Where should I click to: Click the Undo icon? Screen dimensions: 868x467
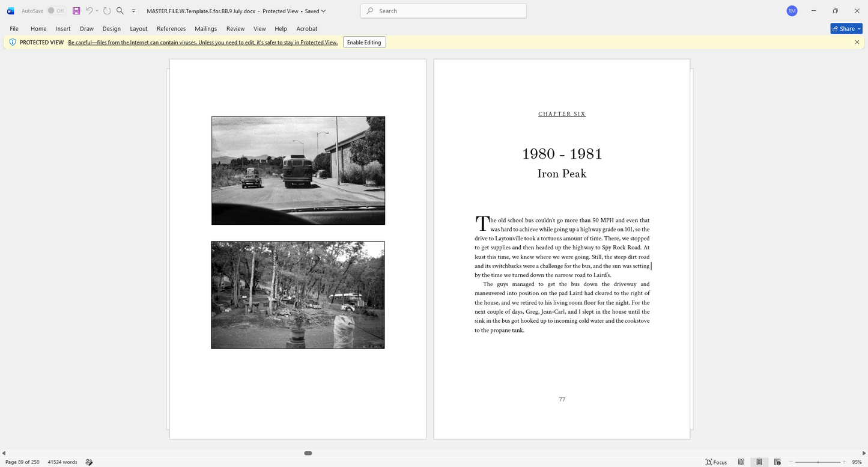click(x=89, y=11)
